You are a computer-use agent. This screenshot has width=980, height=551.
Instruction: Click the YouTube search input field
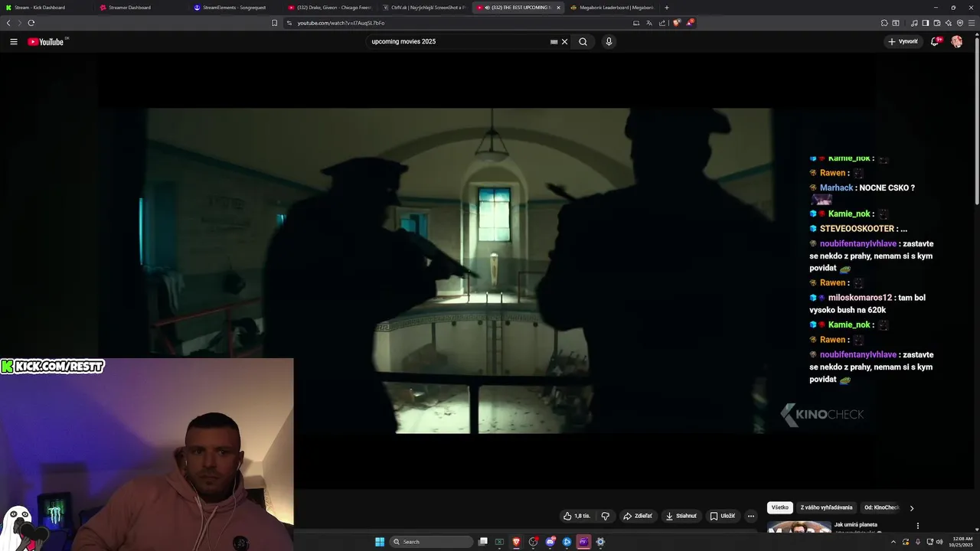point(458,41)
